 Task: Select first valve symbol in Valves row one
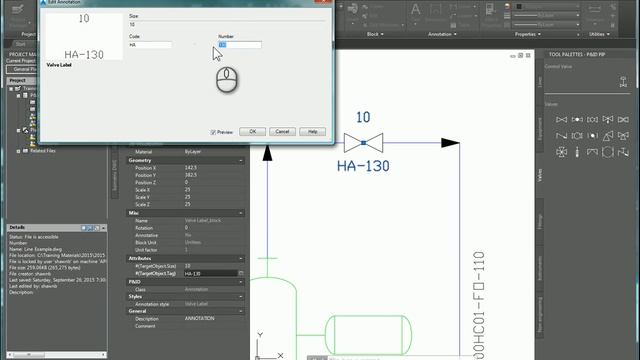561,120
